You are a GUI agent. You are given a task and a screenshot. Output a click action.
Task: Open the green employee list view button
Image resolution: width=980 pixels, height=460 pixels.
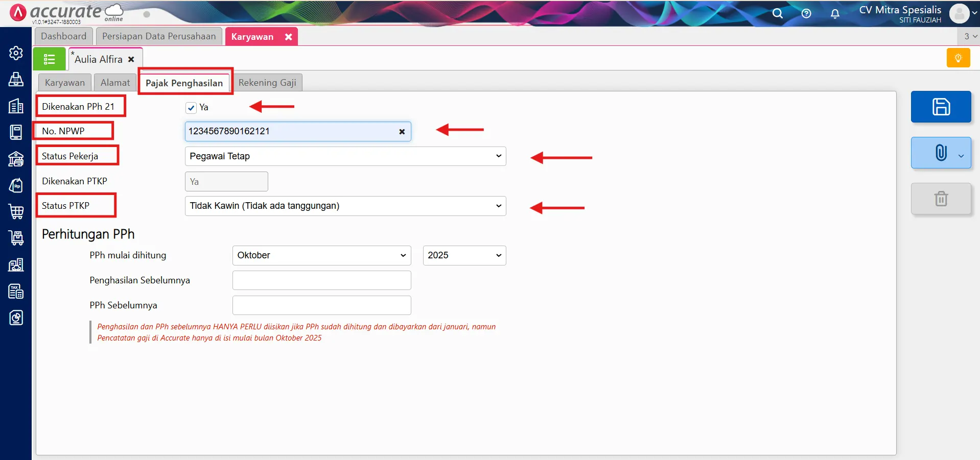[50, 59]
